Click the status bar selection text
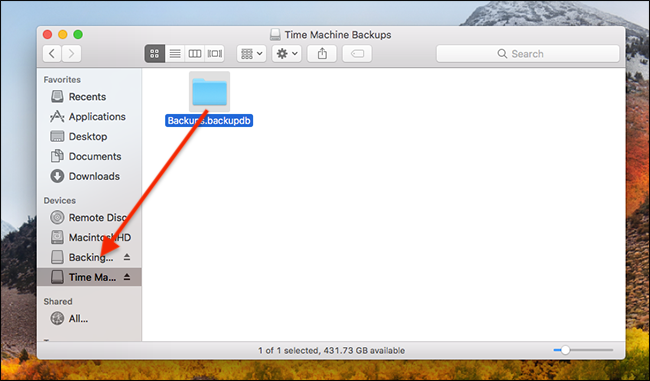650x381 pixels. (331, 350)
